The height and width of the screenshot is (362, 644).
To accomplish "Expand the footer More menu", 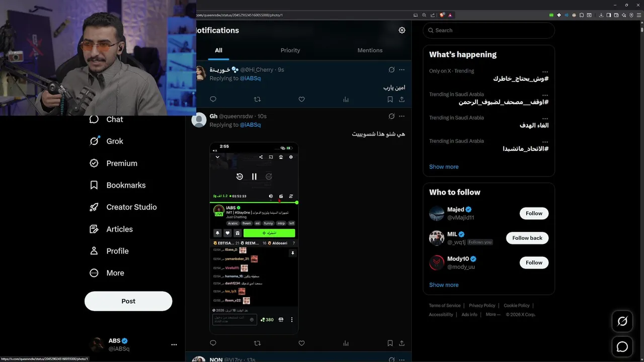I will click(493, 315).
